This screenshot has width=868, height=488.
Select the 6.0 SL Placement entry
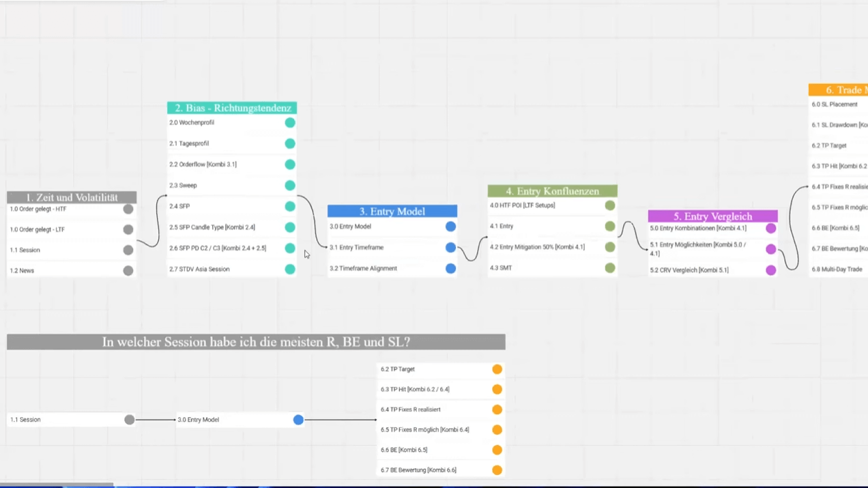click(x=835, y=104)
